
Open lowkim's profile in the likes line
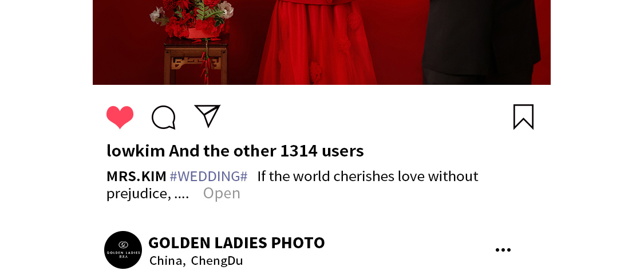point(136,151)
